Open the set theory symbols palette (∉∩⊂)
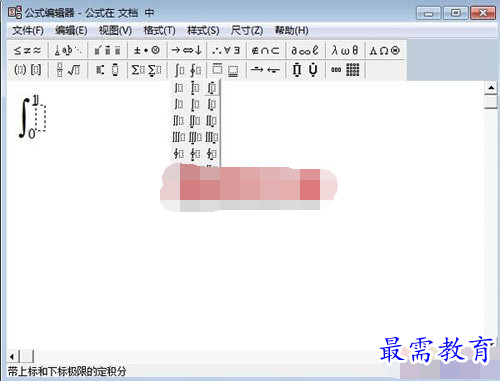The image size is (501, 381). (x=266, y=51)
